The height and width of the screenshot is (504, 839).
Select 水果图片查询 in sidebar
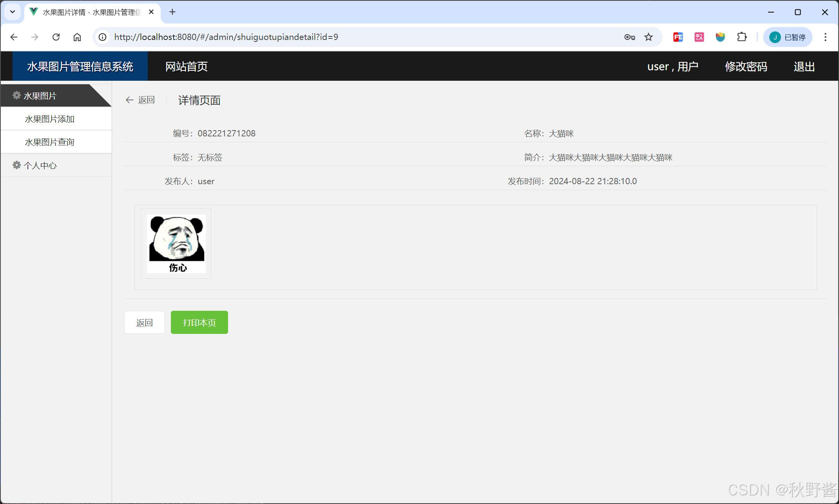point(49,142)
